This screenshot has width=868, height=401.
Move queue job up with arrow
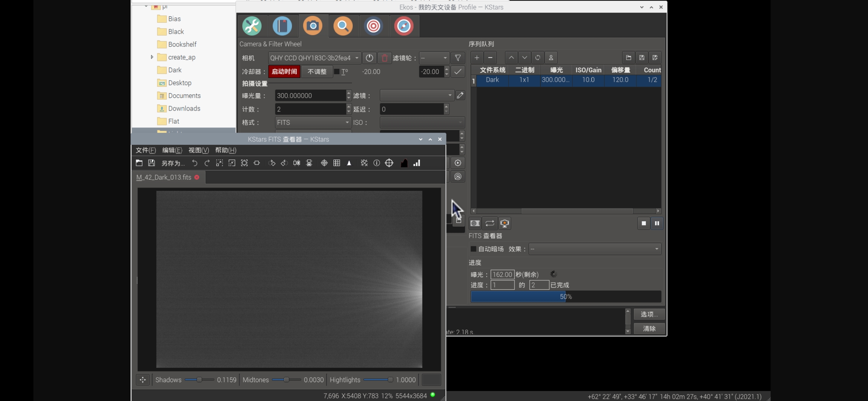[511, 58]
